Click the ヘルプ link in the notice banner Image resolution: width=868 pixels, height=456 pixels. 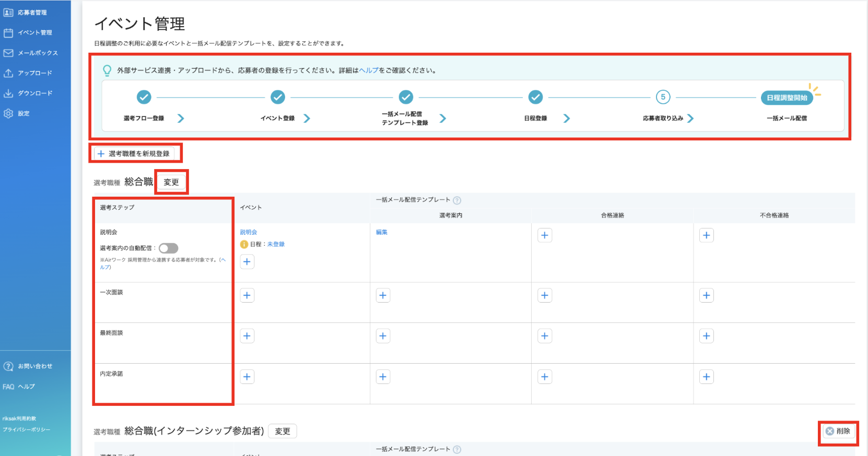pyautogui.click(x=369, y=70)
